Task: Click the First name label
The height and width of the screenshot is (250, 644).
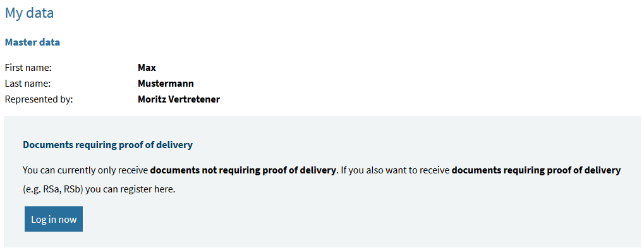Action: (x=28, y=68)
